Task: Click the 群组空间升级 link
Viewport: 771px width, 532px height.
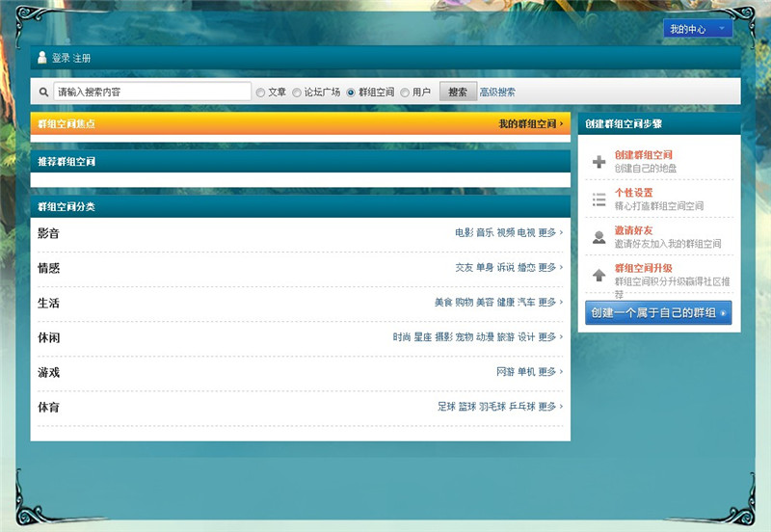Action: [643, 268]
